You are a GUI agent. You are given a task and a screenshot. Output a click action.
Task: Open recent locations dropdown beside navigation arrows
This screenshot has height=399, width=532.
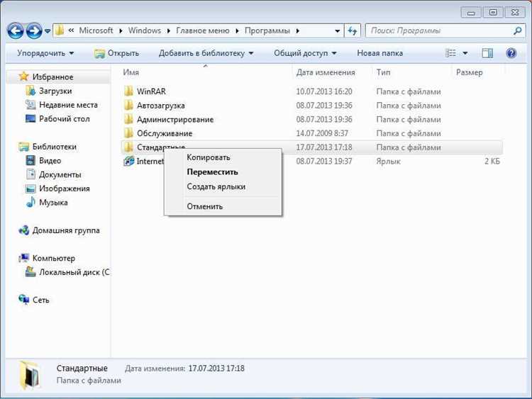(48, 31)
